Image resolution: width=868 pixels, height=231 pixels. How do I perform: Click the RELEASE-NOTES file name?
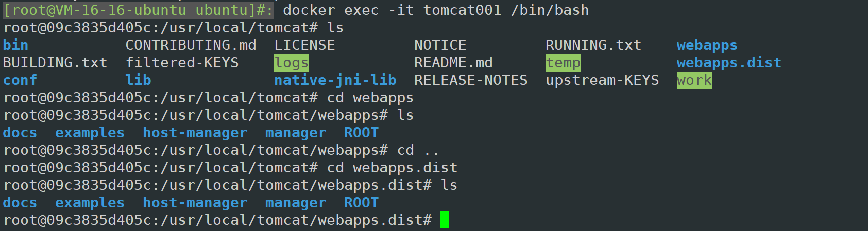471,80
